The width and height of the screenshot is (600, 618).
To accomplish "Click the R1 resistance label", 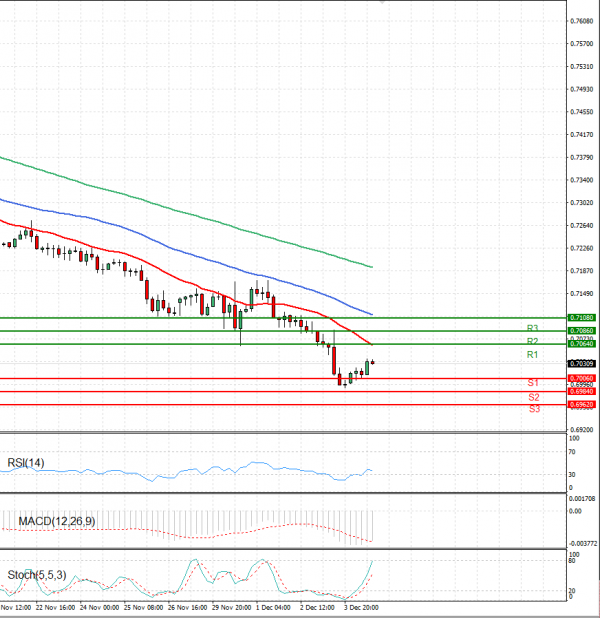I will tap(533, 355).
